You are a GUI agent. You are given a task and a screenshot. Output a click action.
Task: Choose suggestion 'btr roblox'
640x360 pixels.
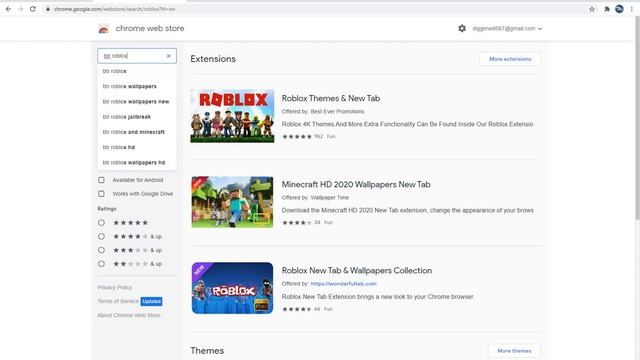pyautogui.click(x=137, y=71)
